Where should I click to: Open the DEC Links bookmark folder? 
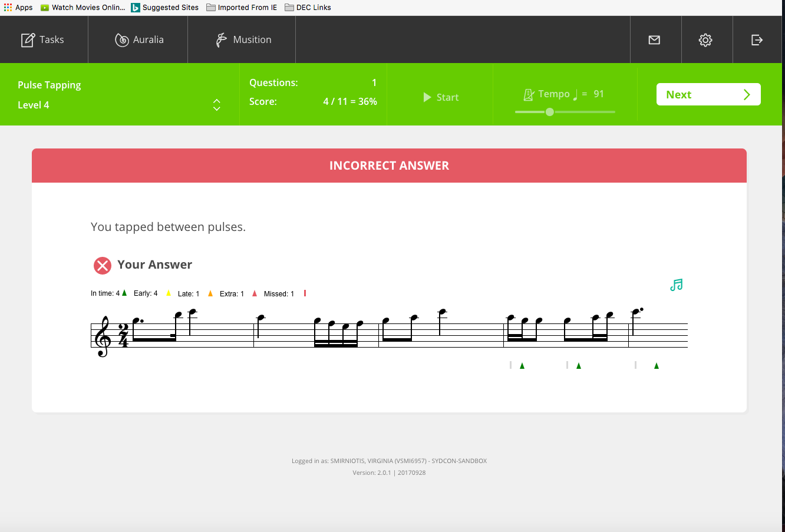point(308,8)
